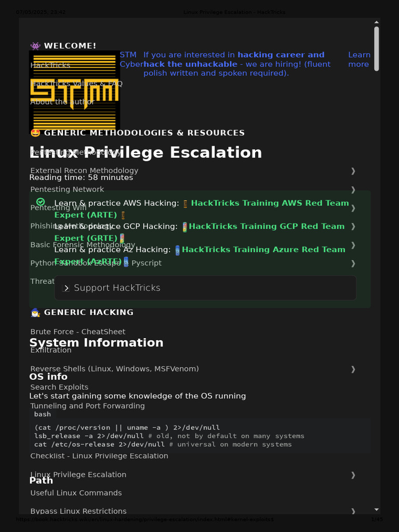Viewport: 399px width, 532px height.
Task: Click the OS info subheading
Action: click(48, 377)
